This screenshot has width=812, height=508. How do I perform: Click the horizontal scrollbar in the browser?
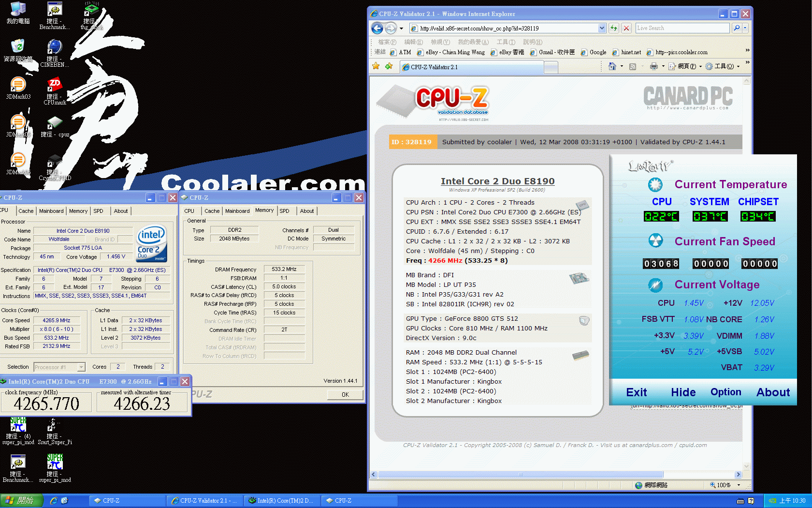(521, 475)
